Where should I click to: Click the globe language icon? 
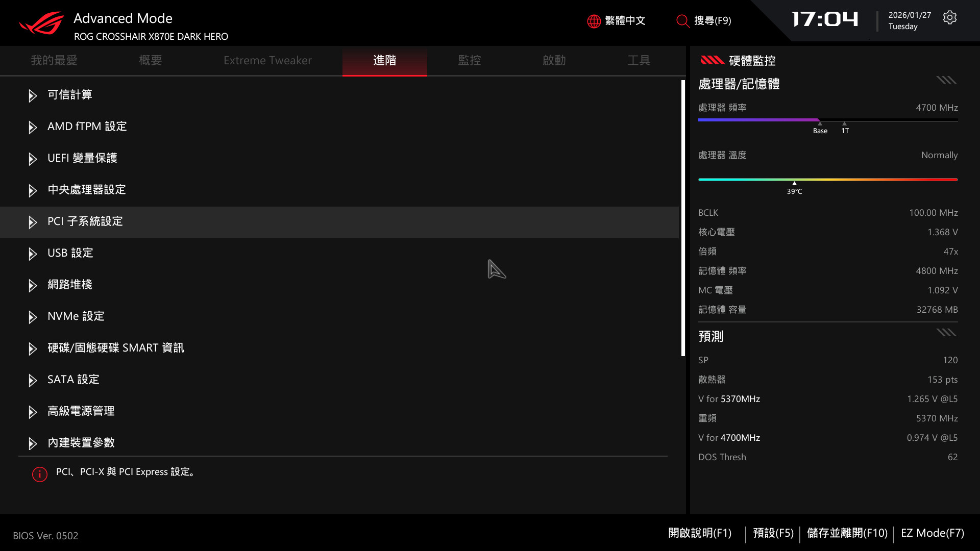(594, 21)
